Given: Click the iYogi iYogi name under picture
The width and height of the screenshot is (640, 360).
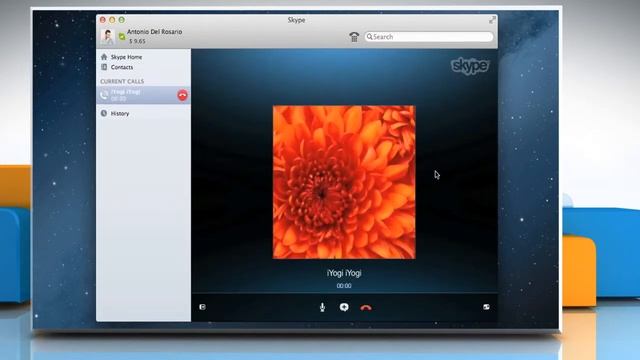Looking at the screenshot, I should 344,273.
